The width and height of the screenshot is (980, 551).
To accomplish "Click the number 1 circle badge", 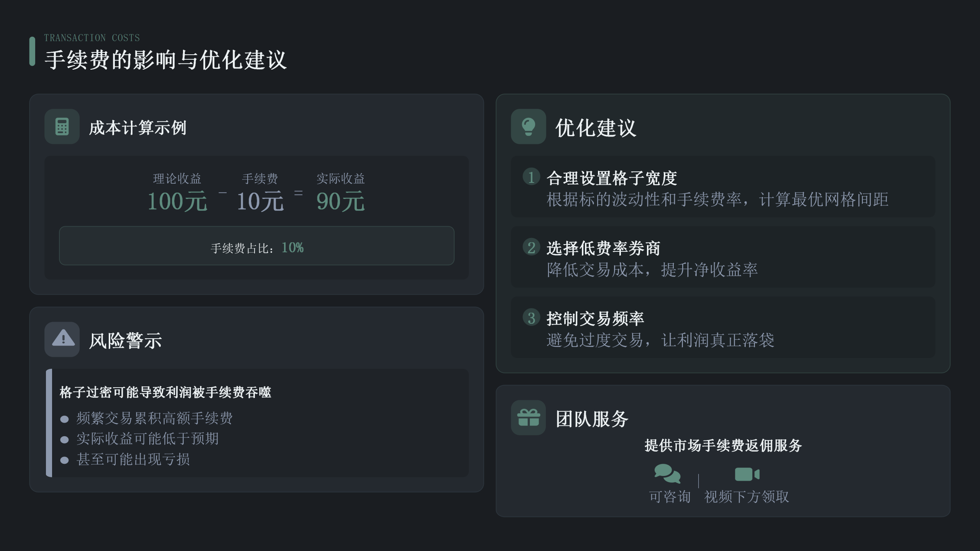I will 531,177.
